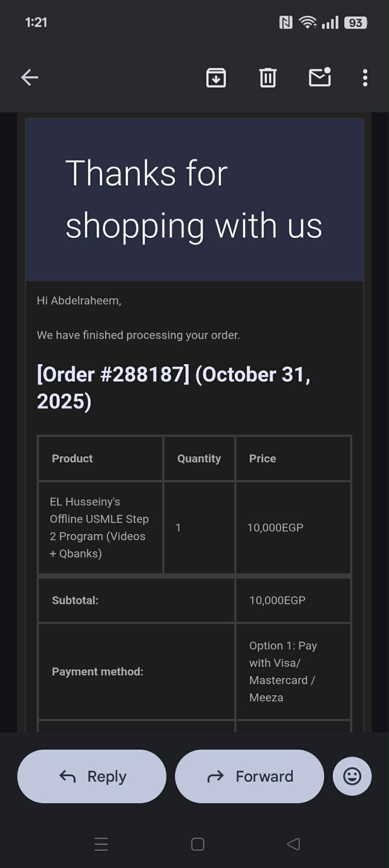
Task: Tap the Android back navigation triangle
Action: click(293, 844)
